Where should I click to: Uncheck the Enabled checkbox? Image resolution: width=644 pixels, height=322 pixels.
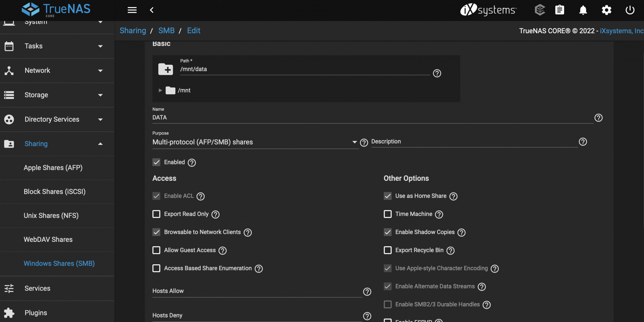(x=156, y=162)
